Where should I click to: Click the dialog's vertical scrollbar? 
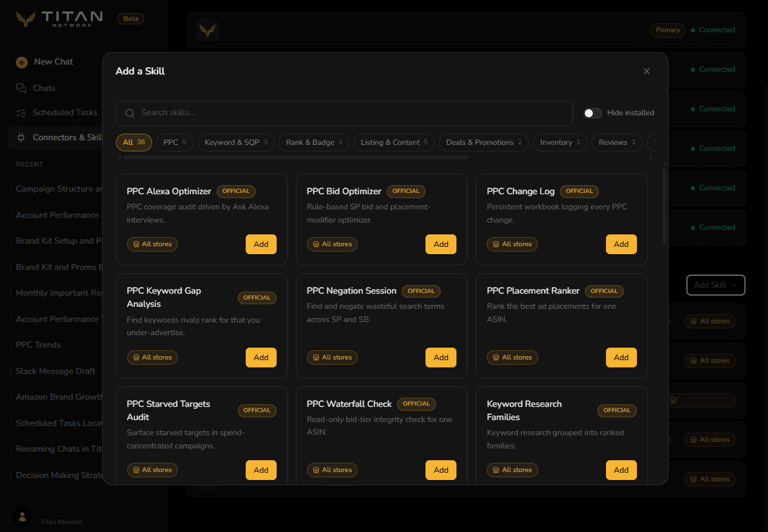coord(664,205)
